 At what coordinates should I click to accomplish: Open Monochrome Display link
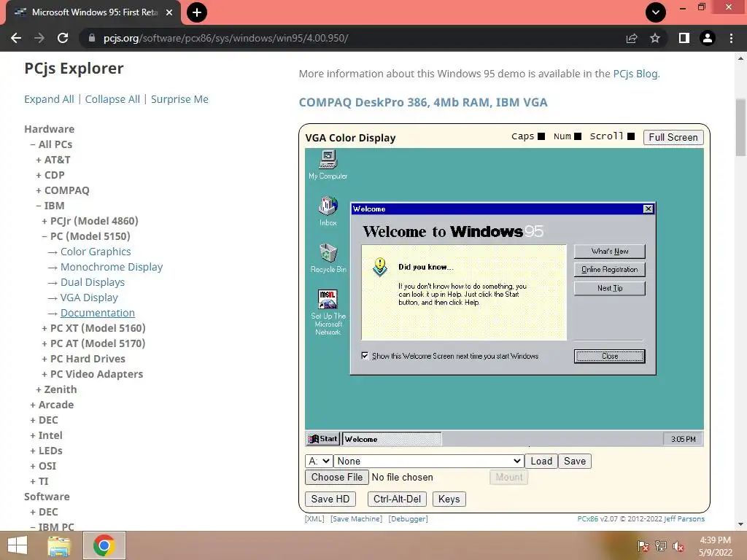[112, 267]
